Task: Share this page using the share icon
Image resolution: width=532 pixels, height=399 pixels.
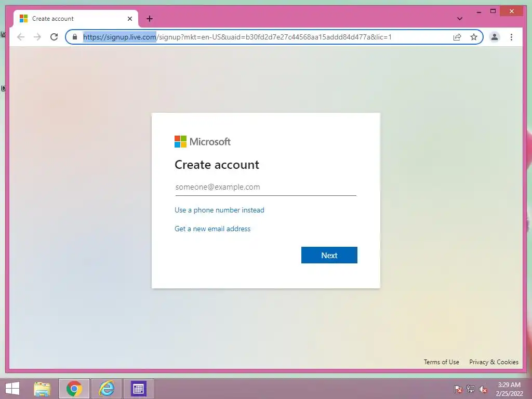Action: coord(457,37)
